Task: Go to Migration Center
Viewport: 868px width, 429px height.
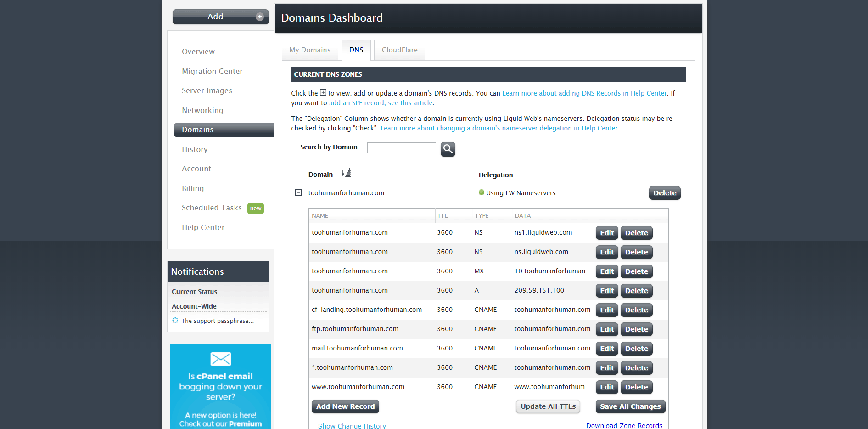Action: (212, 71)
